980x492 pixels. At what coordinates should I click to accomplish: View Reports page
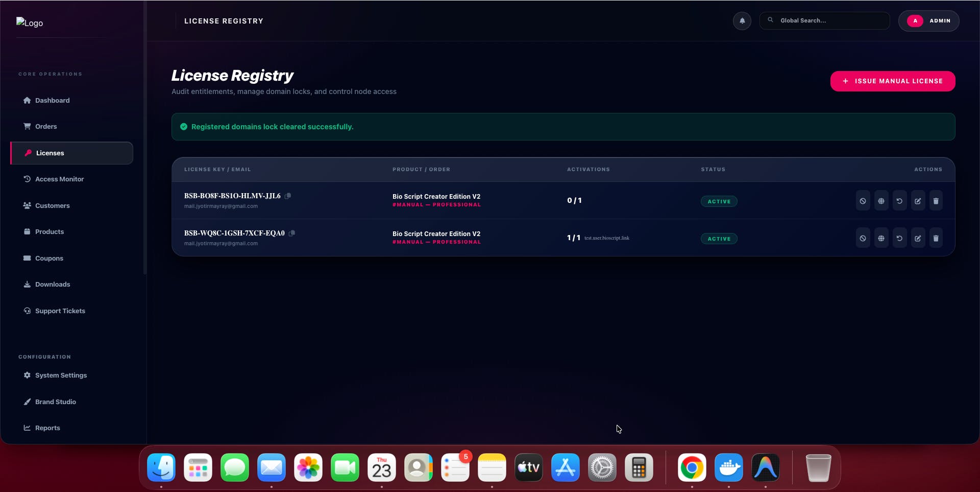click(x=71, y=428)
